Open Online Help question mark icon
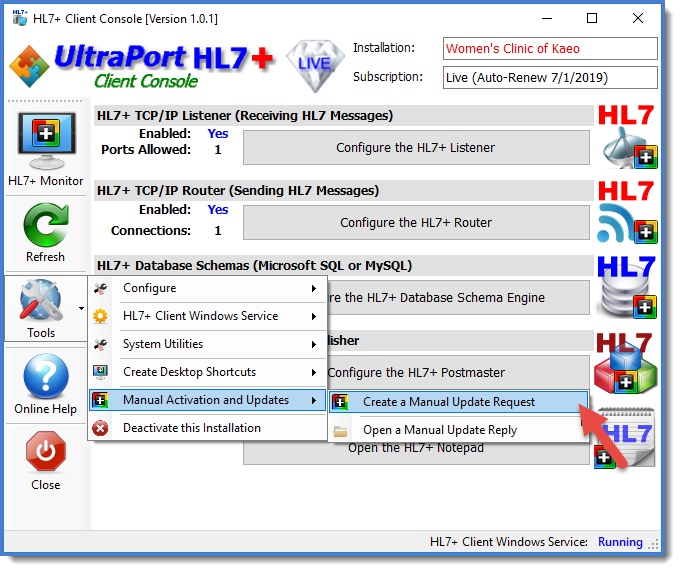680x571 pixels. (46, 376)
